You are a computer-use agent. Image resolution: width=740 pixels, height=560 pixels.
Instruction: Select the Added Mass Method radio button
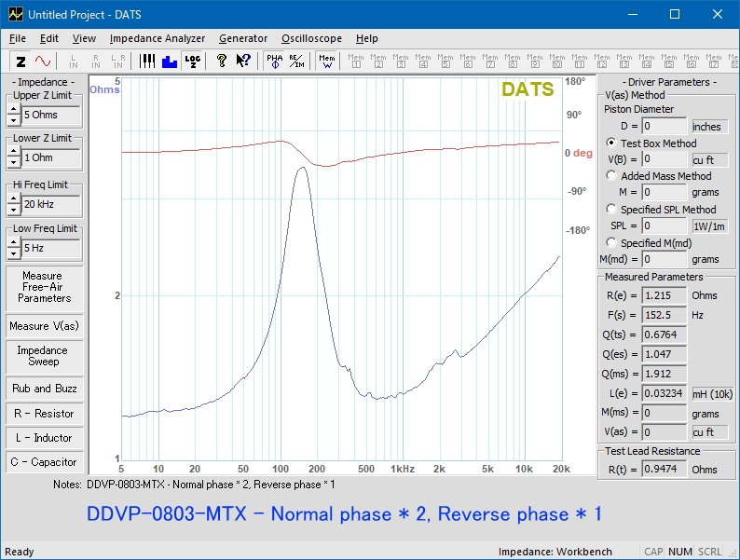coord(611,175)
